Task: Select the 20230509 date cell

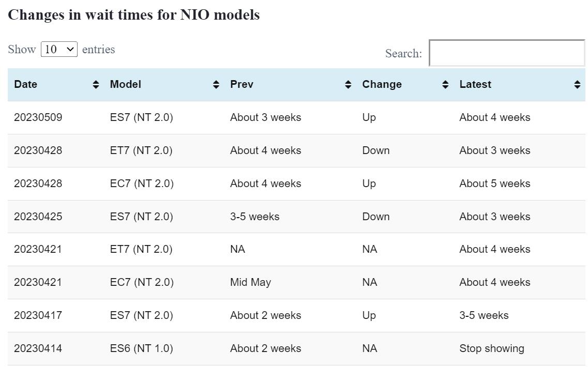Action: (x=38, y=118)
